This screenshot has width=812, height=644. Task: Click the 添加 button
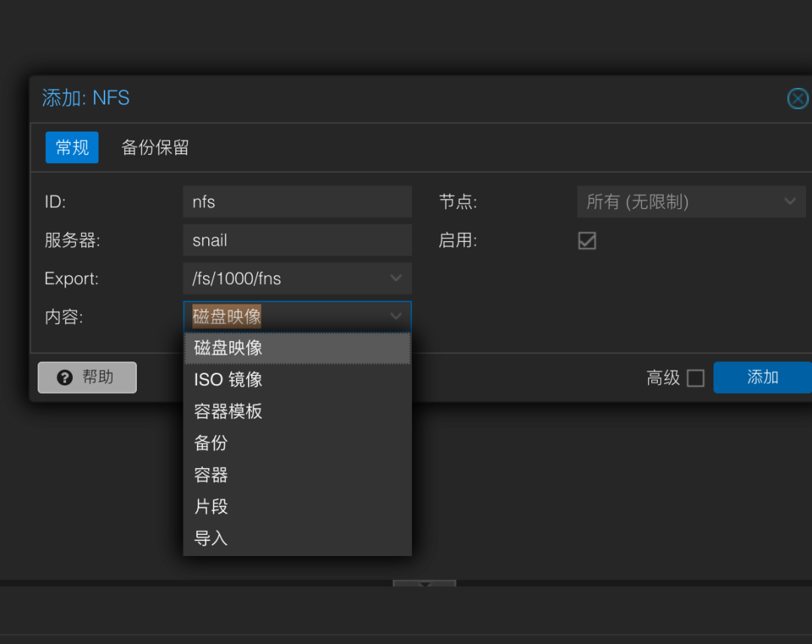tap(762, 377)
